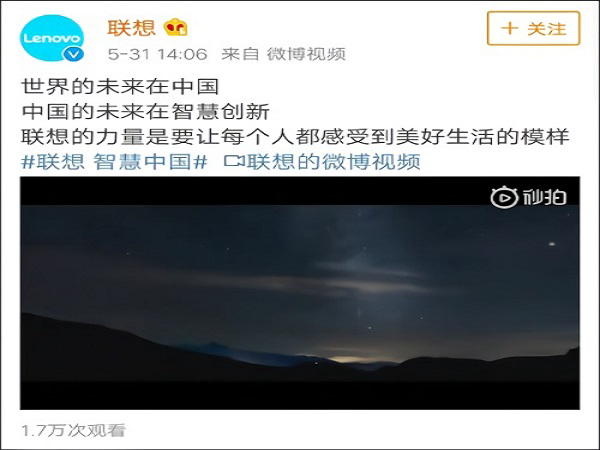Click the bright star at the video's right
Viewport: 600px width, 450px height.
pos(552,244)
